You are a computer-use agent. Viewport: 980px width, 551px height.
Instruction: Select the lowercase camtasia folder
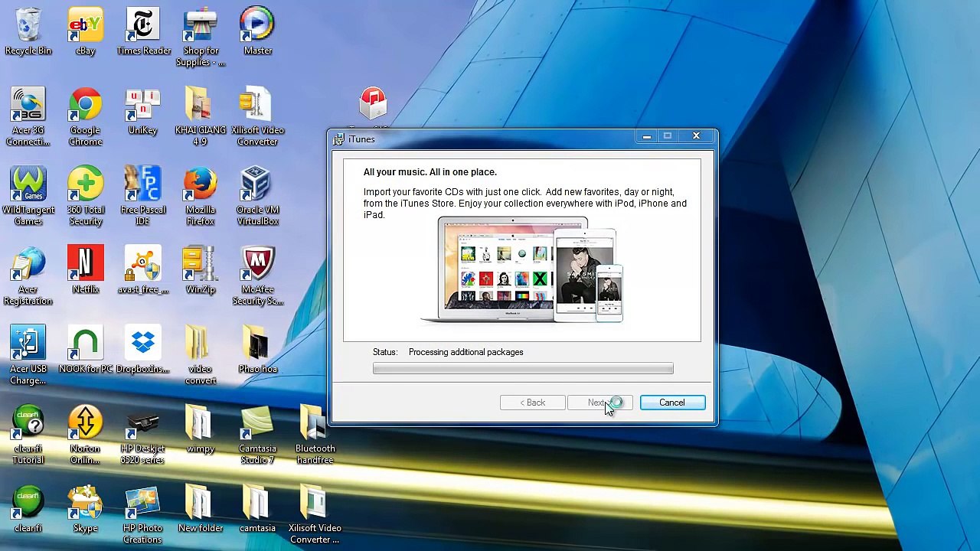pos(257,508)
